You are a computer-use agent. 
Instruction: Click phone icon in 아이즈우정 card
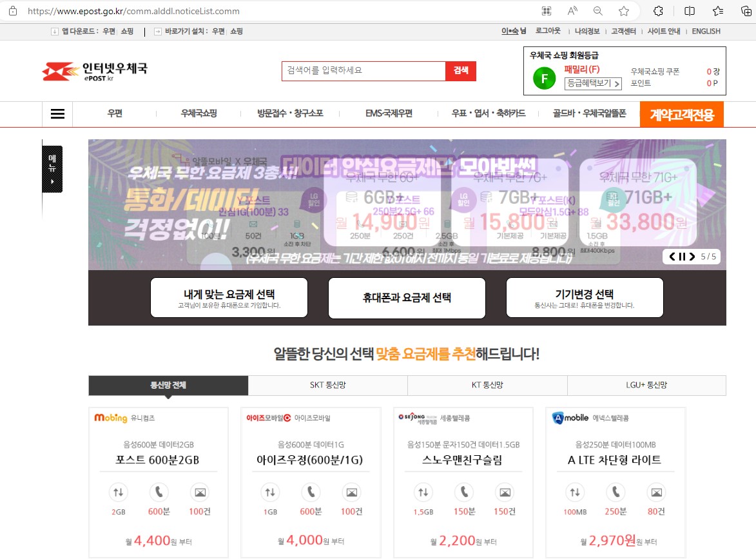tap(311, 493)
